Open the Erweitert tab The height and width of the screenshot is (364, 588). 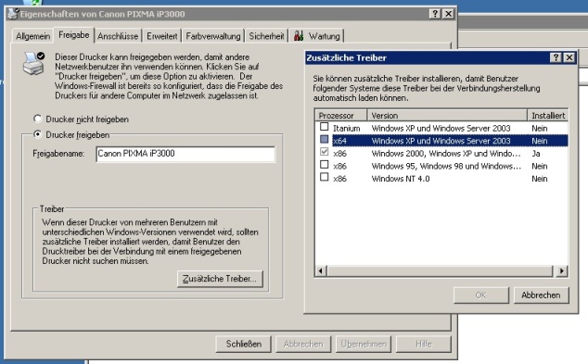[162, 36]
